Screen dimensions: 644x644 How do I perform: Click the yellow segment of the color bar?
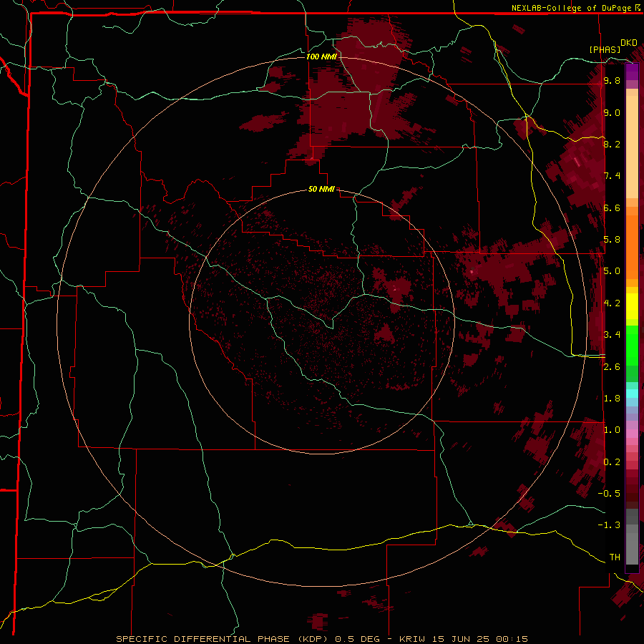coord(632,306)
